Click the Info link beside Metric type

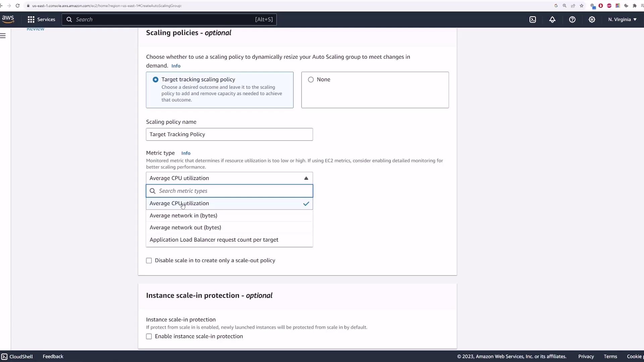pos(186,153)
